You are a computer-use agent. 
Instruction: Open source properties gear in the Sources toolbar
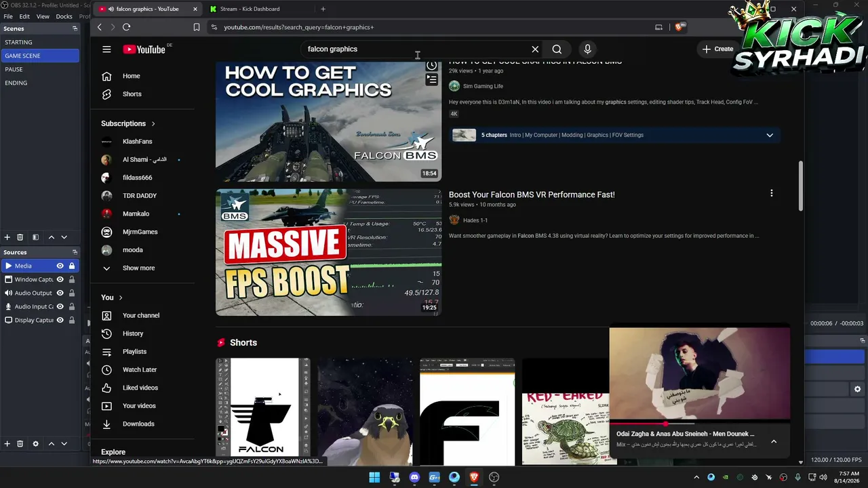pos(35,444)
